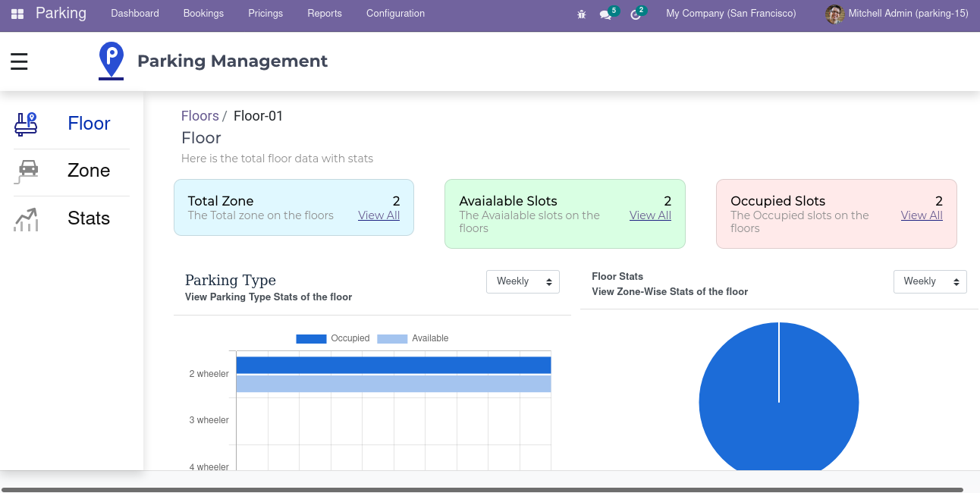Click the horizontal scrollbar at bottom
This screenshot has height=493, width=980.
[482, 490]
